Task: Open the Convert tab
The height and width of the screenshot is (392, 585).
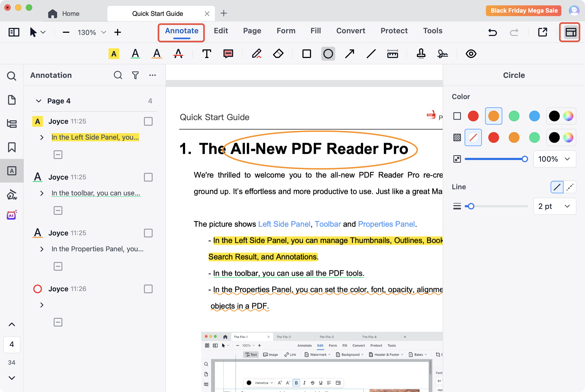Action: [x=351, y=31]
